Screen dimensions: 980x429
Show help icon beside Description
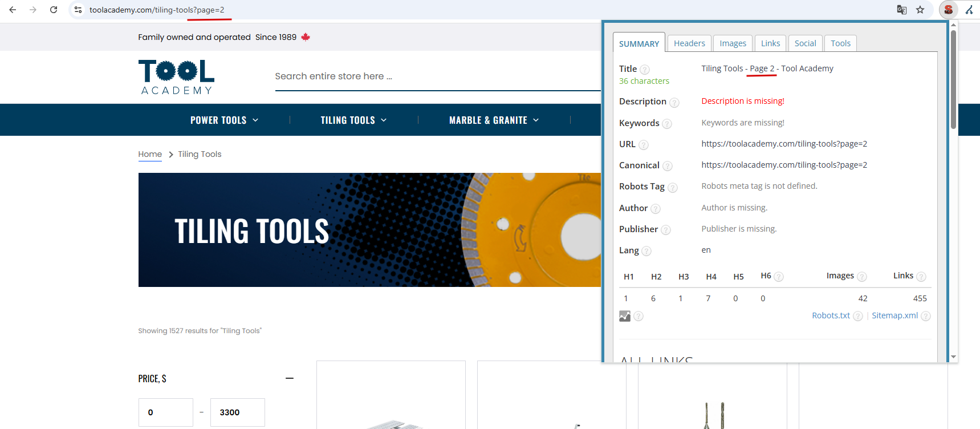click(674, 103)
